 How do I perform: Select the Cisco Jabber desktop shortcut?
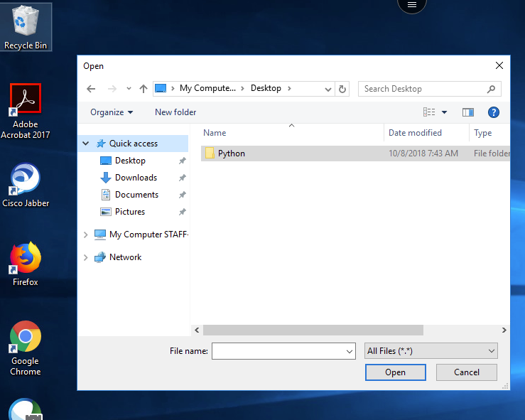(x=26, y=185)
